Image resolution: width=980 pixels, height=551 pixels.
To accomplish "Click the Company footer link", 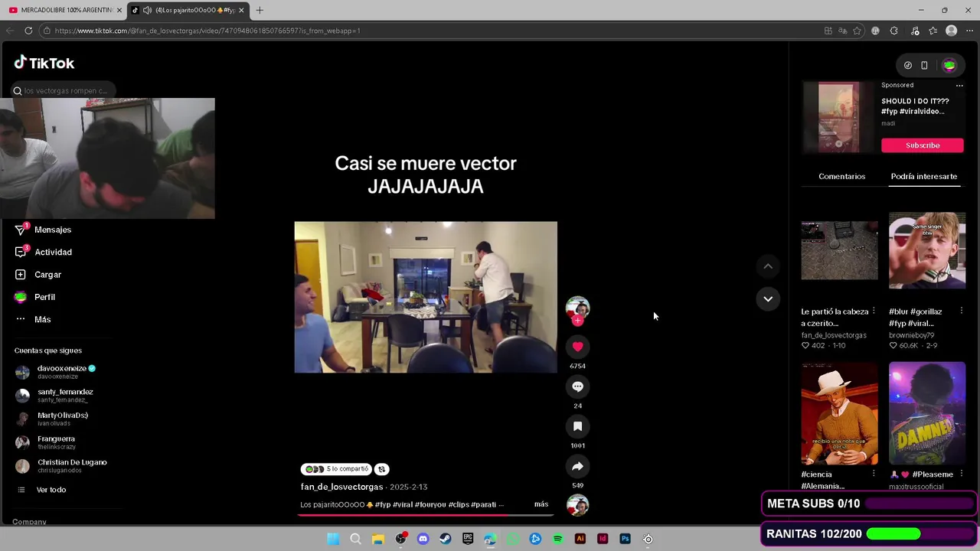I will [x=29, y=522].
